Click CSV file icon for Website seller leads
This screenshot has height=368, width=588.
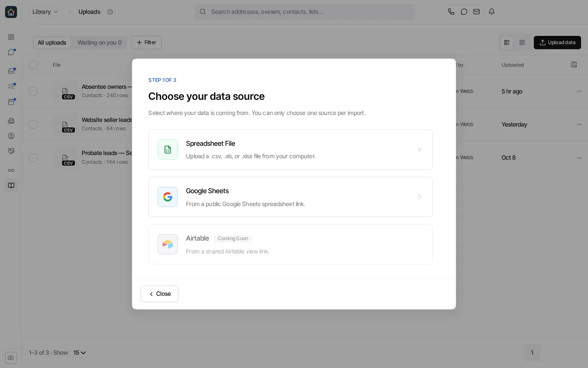pyautogui.click(x=65, y=125)
